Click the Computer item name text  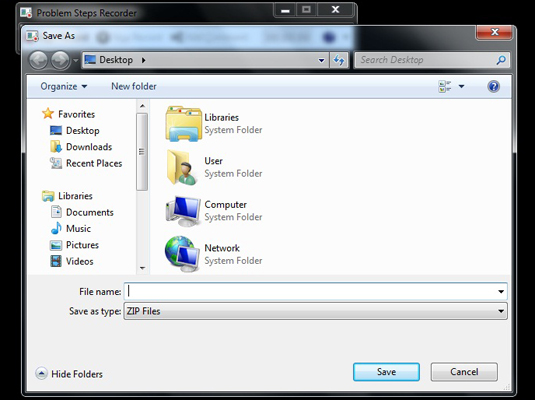click(226, 204)
